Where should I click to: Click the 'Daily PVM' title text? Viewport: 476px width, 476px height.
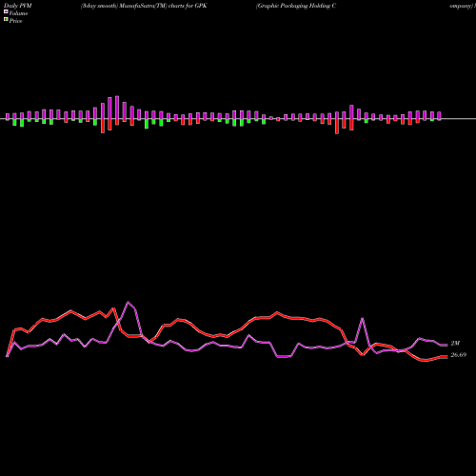pyautogui.click(x=18, y=6)
